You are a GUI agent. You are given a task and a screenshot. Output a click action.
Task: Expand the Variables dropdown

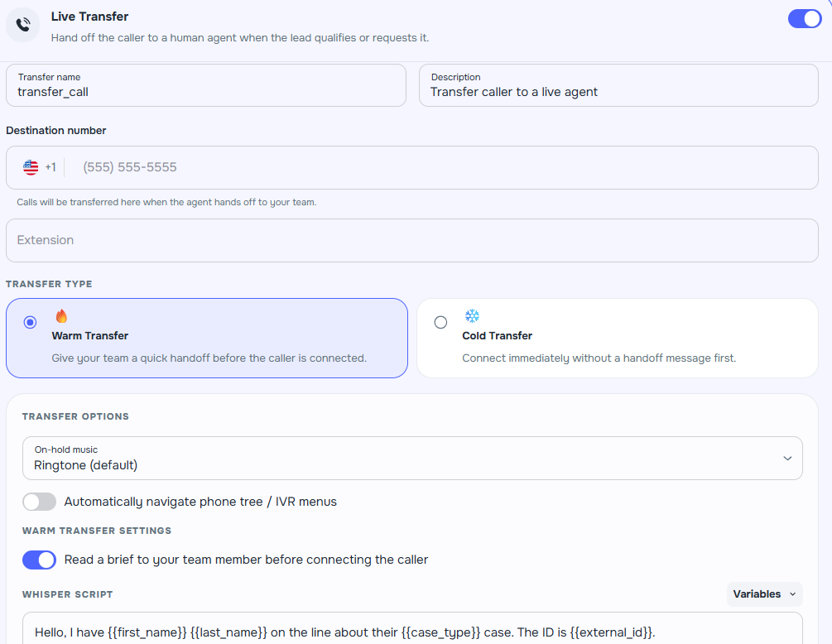[x=765, y=594]
